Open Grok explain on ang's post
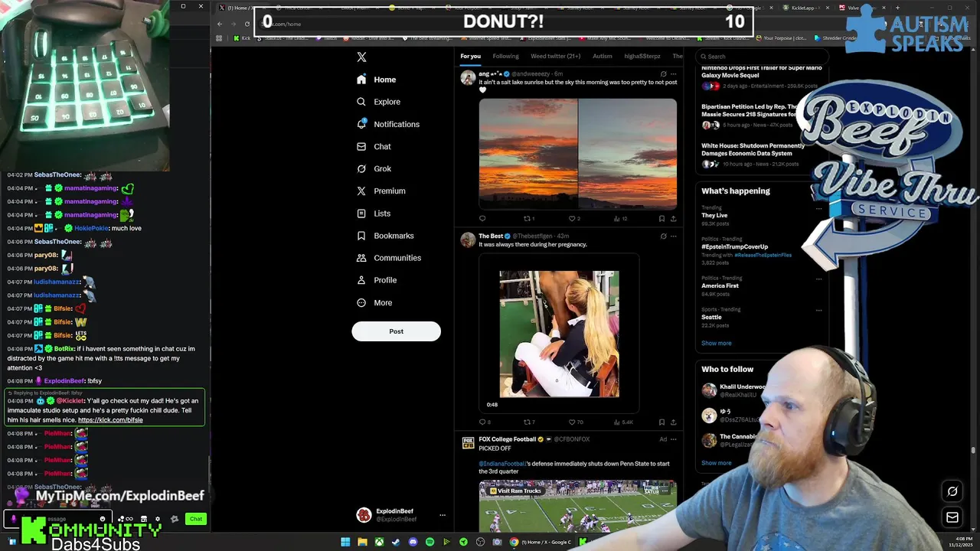 tap(663, 74)
